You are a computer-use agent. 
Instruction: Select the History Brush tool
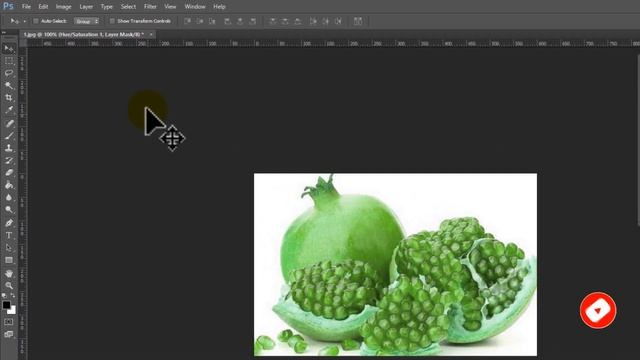click(9, 160)
